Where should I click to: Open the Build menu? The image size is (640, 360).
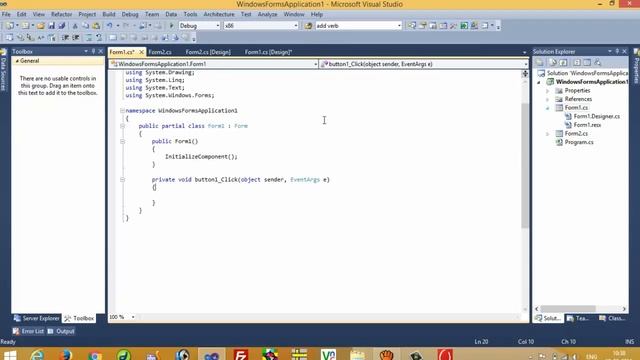109,14
